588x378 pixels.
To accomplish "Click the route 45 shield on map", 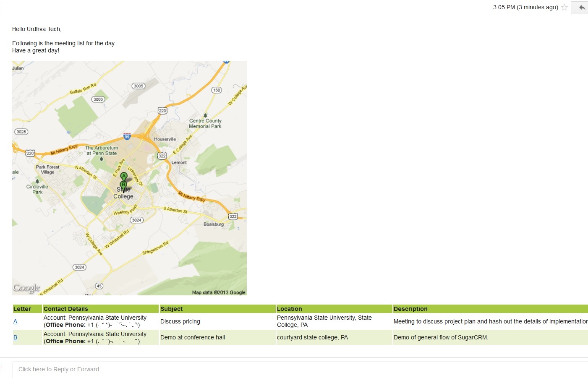I will tap(99, 286).
